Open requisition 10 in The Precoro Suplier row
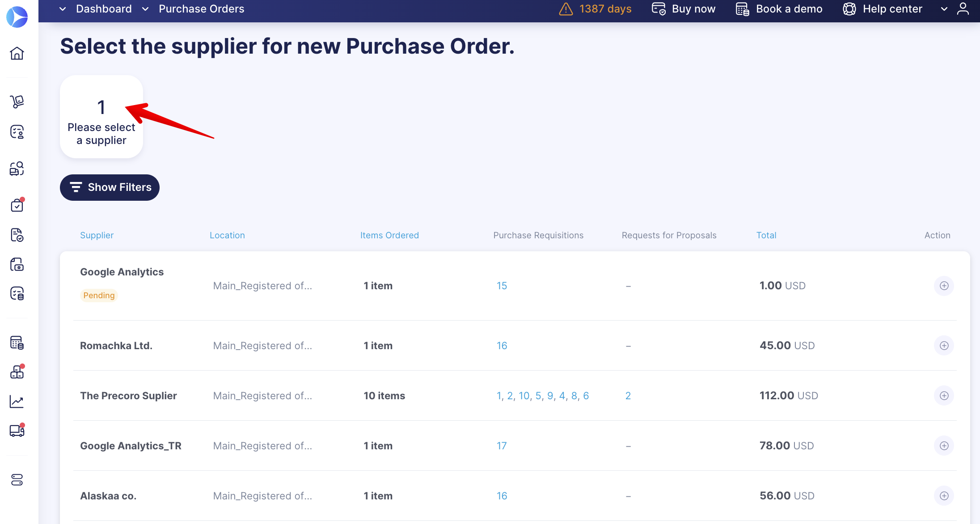980x524 pixels. [524, 396]
